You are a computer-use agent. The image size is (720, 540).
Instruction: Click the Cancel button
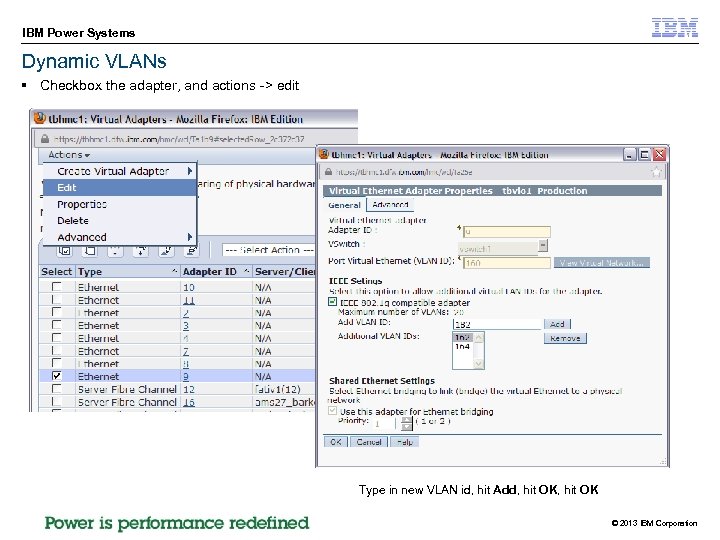(369, 442)
